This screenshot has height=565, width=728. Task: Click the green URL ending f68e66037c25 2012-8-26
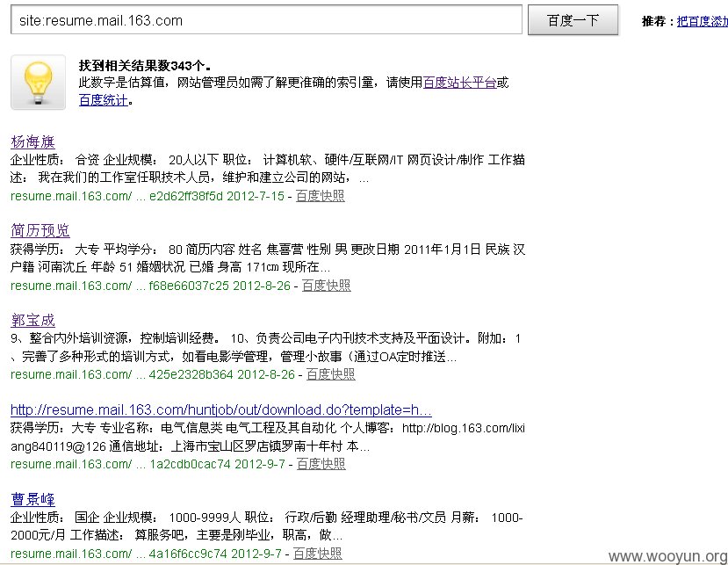[x=150, y=286]
